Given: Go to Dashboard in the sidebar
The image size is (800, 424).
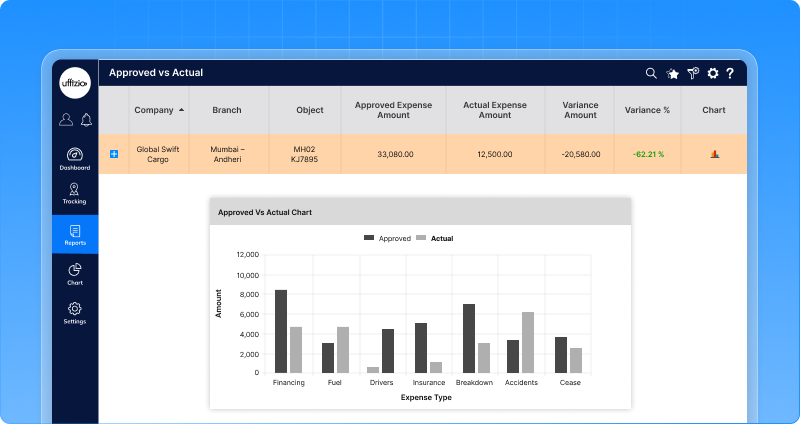Looking at the screenshot, I should pyautogui.click(x=75, y=159).
